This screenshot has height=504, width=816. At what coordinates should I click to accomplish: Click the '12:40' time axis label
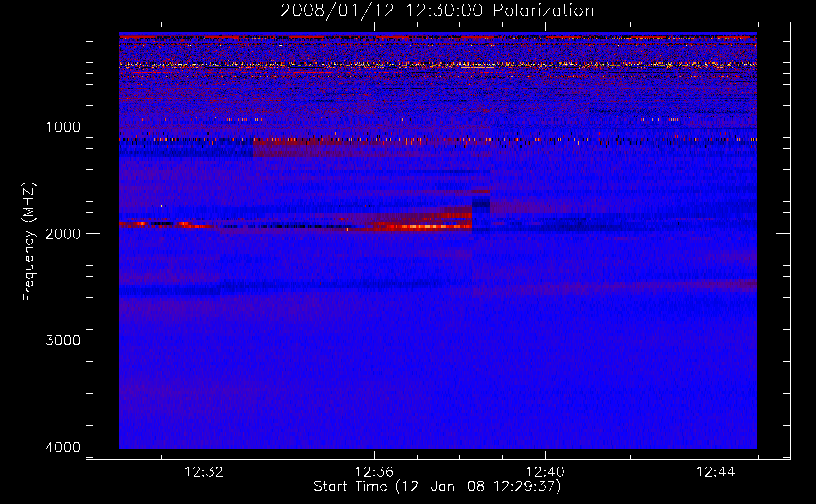tap(545, 472)
